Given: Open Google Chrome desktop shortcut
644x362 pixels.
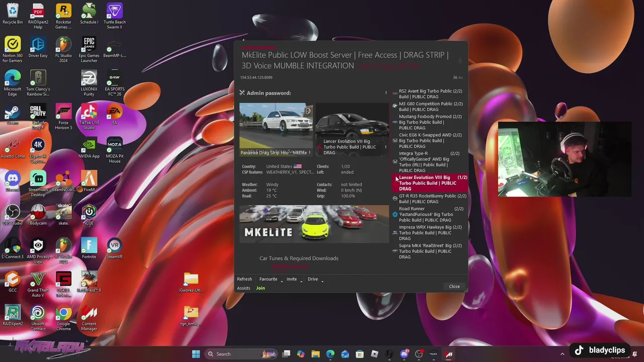Looking at the screenshot, I should click(63, 318).
